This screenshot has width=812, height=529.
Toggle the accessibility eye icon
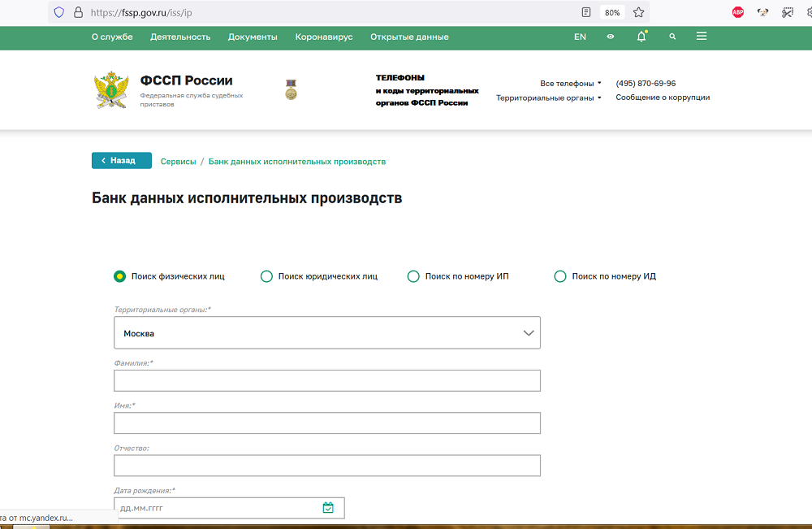click(x=611, y=37)
